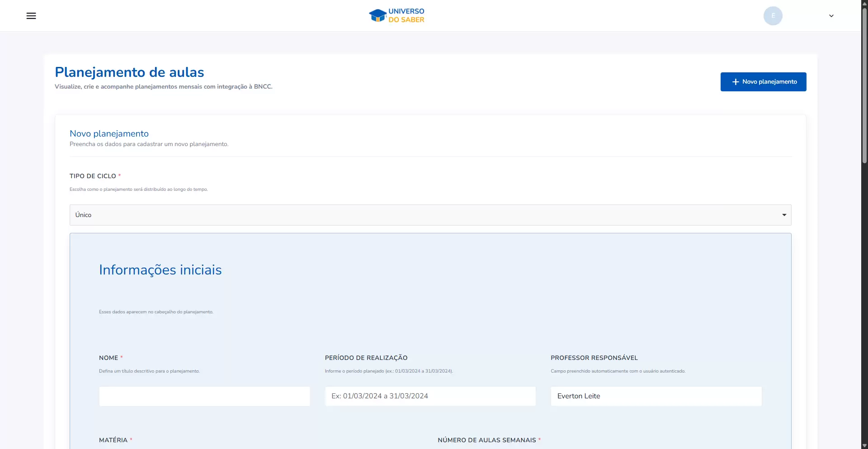
Task: Click the vertical scrollbar thumb
Action: coord(864,86)
